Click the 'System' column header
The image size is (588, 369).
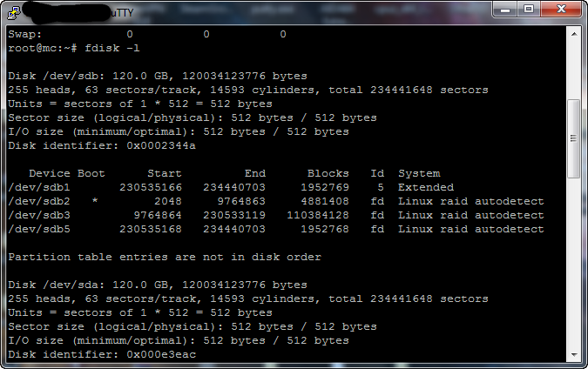[x=419, y=174]
